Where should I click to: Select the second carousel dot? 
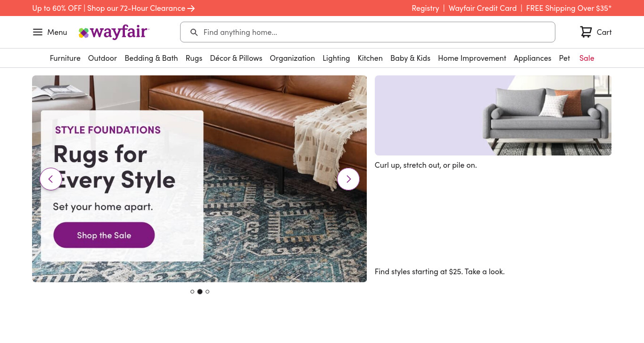(x=200, y=292)
